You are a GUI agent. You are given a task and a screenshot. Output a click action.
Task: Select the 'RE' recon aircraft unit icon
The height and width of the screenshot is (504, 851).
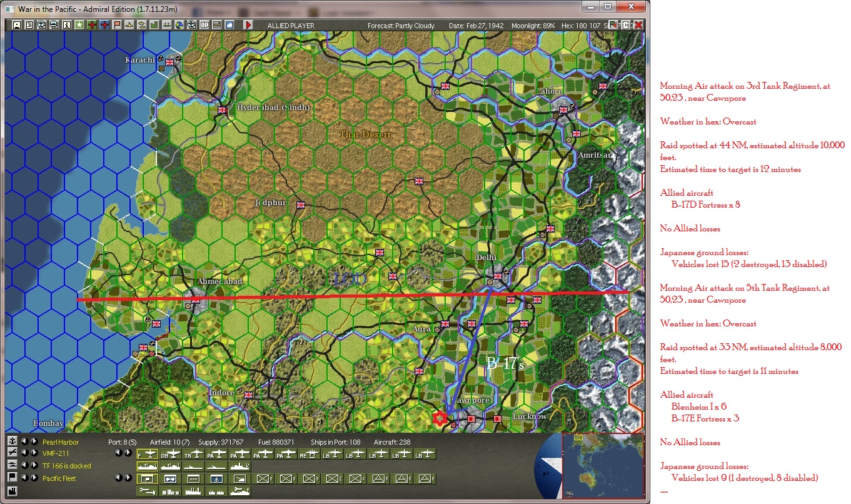point(309,454)
